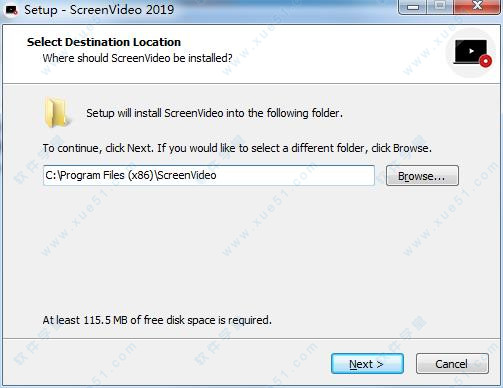Click the play triangle on logo screen
Image resolution: width=503 pixels, height=388 pixels.
tap(471, 51)
